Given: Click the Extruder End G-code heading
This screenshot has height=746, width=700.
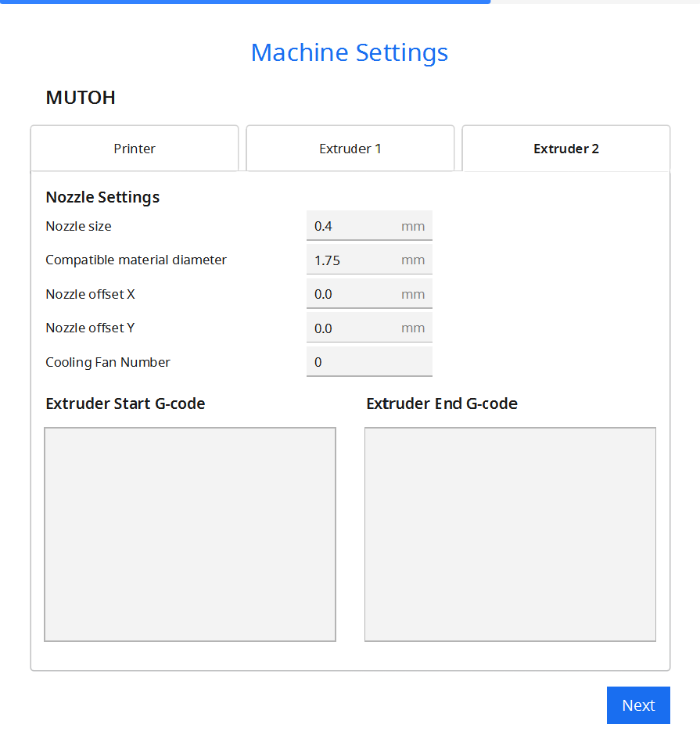Looking at the screenshot, I should 442,403.
